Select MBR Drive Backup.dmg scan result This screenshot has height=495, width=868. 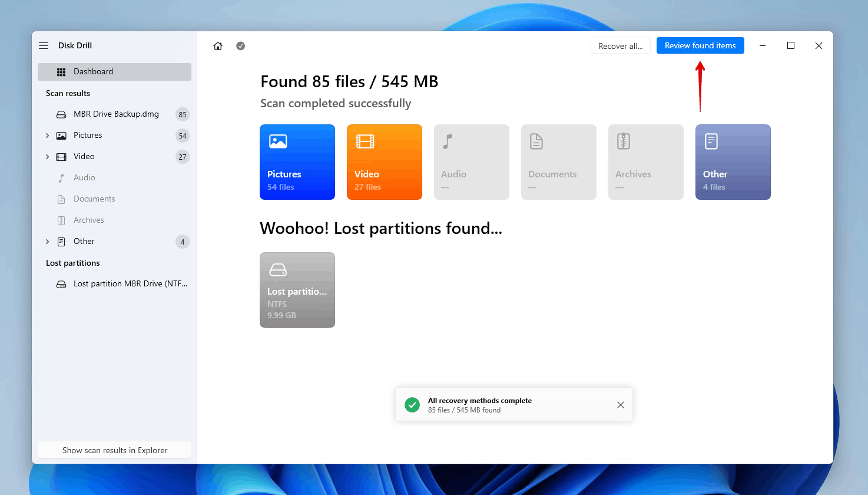114,114
